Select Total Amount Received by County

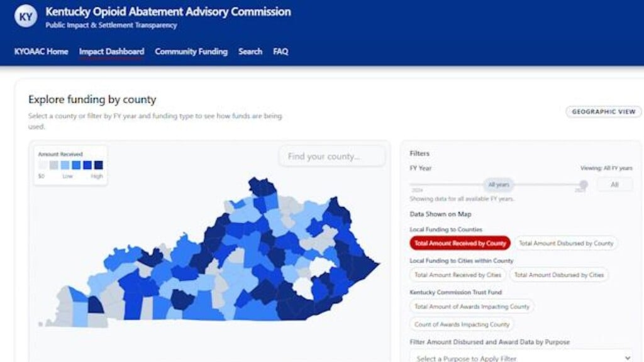pyautogui.click(x=460, y=243)
